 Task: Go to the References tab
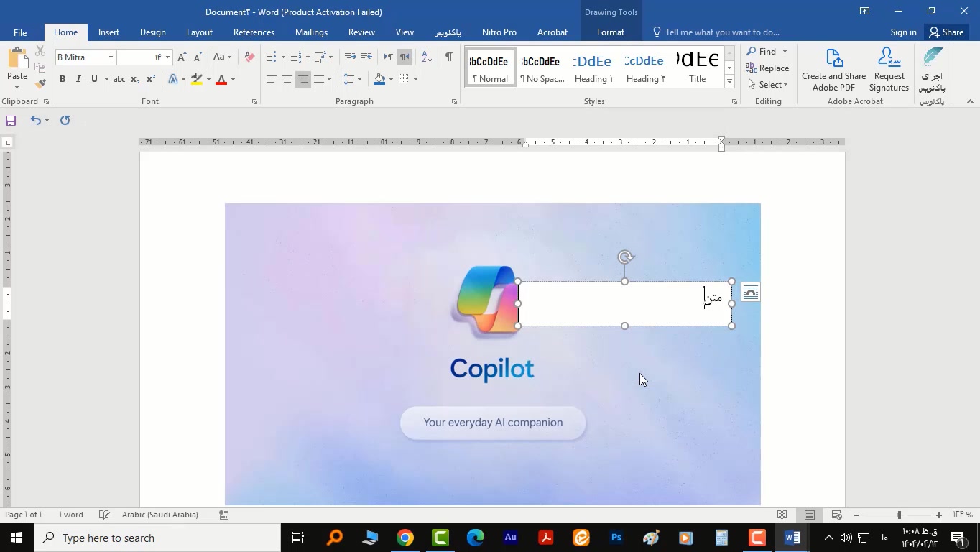click(254, 32)
